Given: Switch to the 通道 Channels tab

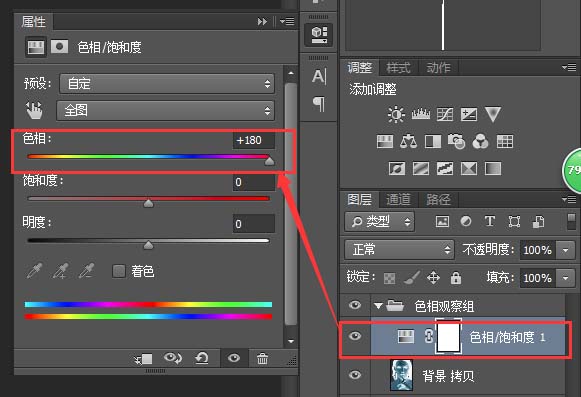Looking at the screenshot, I should point(398,200).
